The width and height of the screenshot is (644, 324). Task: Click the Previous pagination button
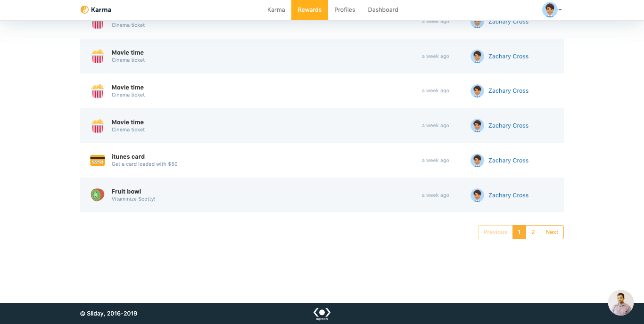(x=495, y=232)
